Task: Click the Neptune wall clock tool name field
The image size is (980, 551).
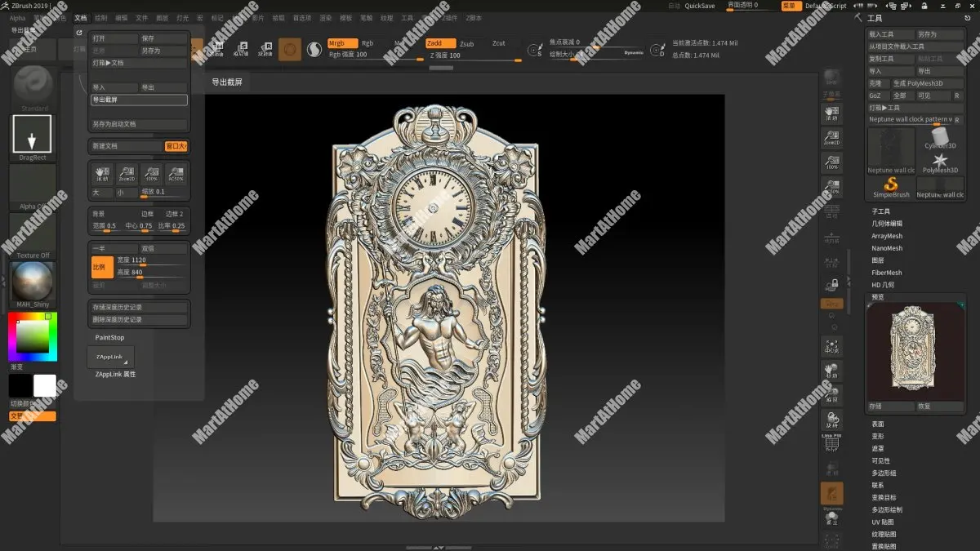Action: click(909, 118)
